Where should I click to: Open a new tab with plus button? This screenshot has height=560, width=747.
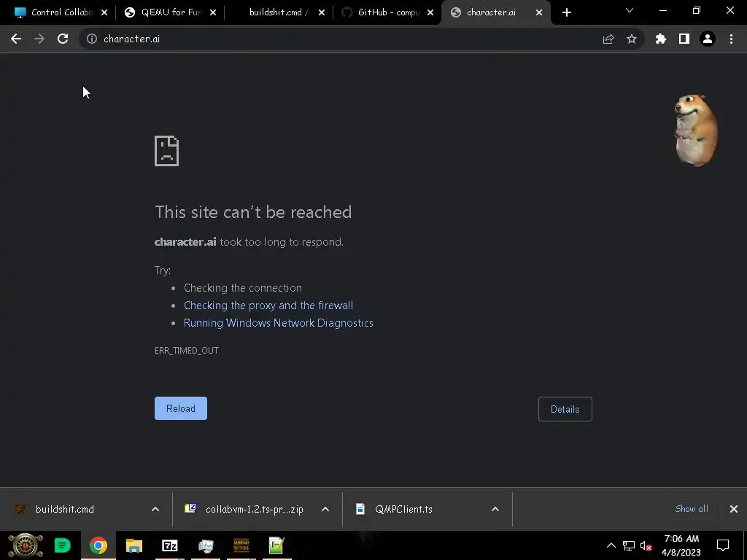click(x=566, y=12)
